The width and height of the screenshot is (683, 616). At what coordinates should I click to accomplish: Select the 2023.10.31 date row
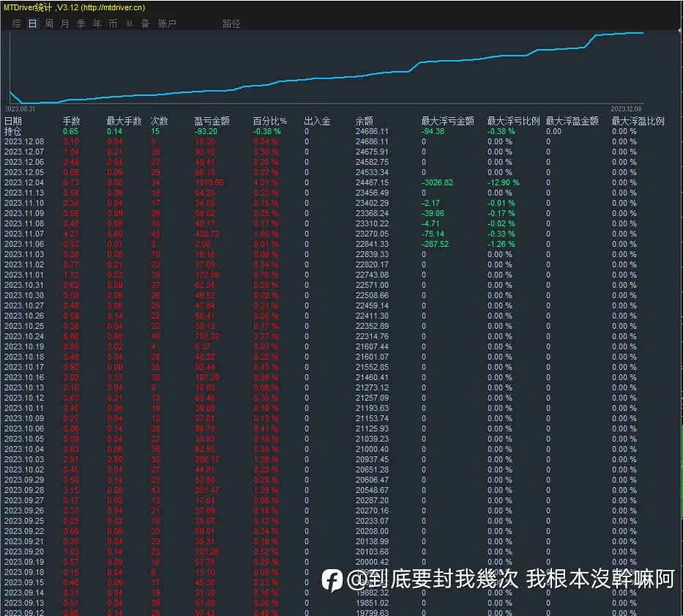click(x=24, y=285)
